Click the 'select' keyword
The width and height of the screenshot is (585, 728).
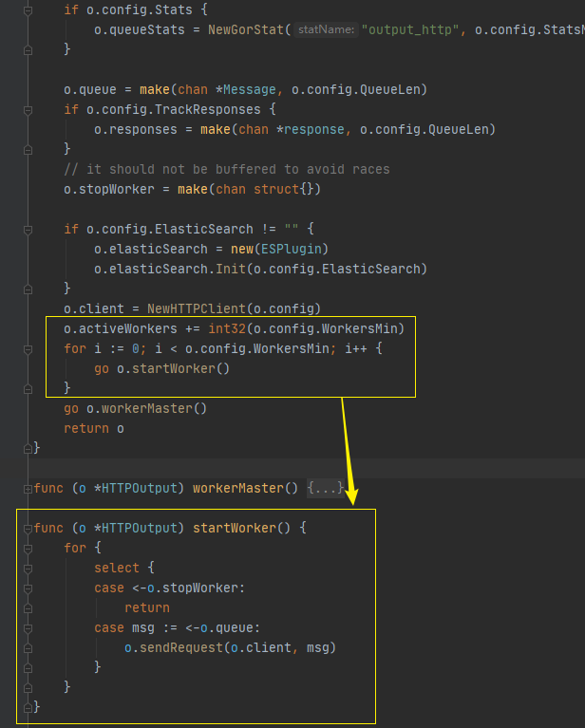click(x=117, y=569)
